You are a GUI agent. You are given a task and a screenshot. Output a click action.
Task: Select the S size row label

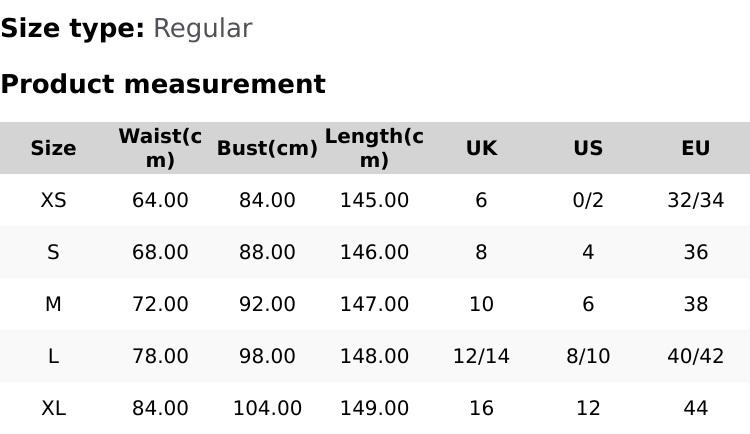[x=53, y=252]
